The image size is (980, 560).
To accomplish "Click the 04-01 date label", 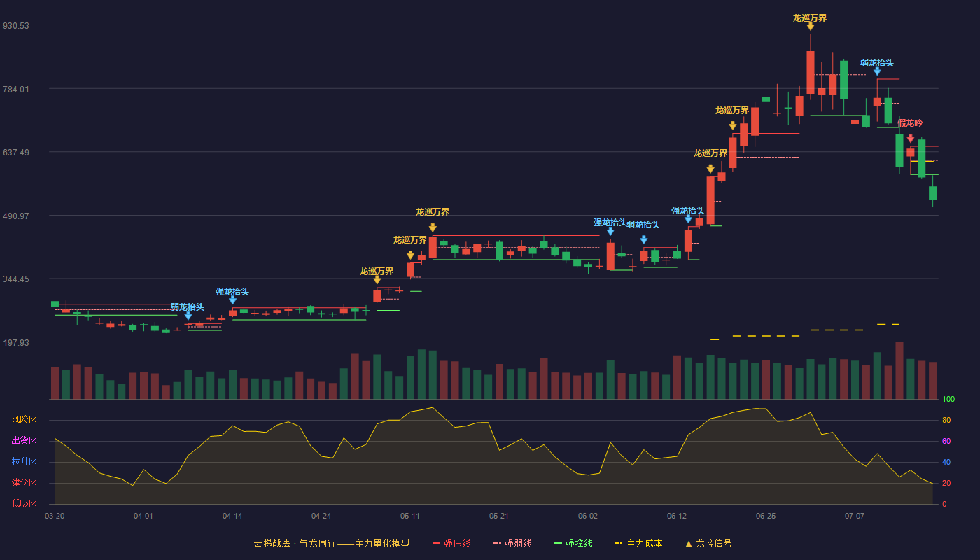I will (143, 516).
